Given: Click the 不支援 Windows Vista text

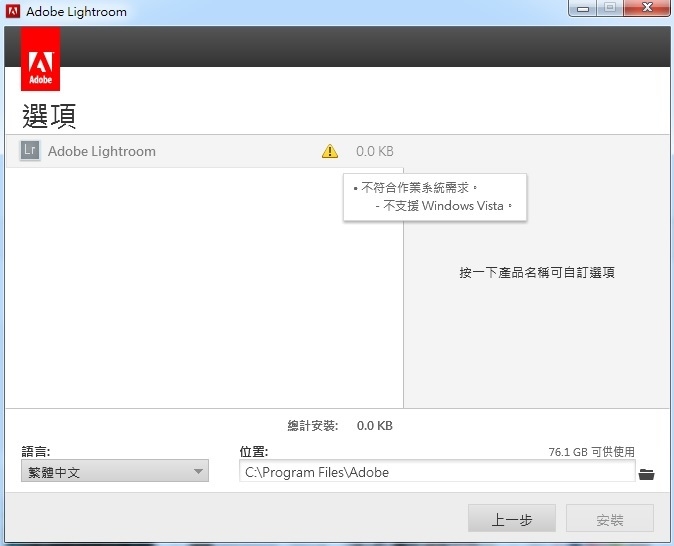Looking at the screenshot, I should pyautogui.click(x=444, y=206).
